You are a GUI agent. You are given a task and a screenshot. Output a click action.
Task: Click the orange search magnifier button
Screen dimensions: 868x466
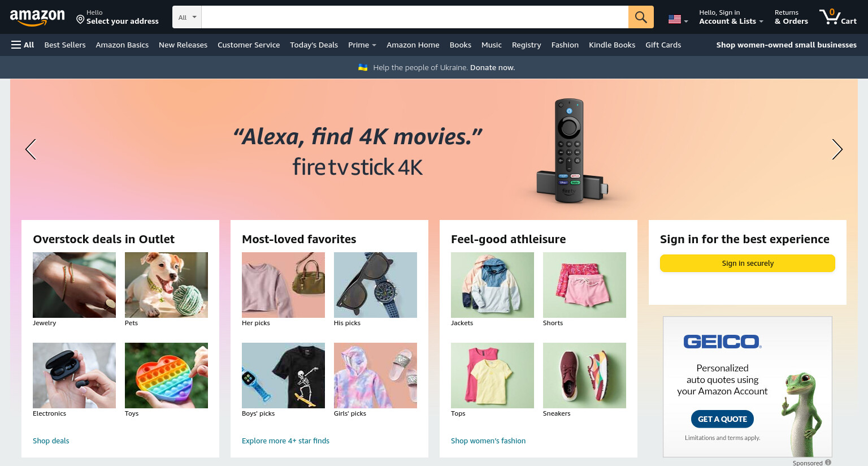point(641,17)
